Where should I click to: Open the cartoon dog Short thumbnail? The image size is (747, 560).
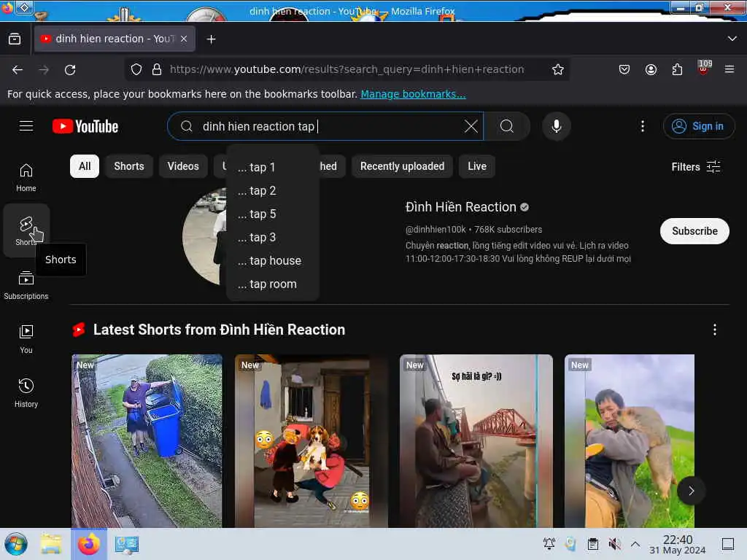pos(311,440)
